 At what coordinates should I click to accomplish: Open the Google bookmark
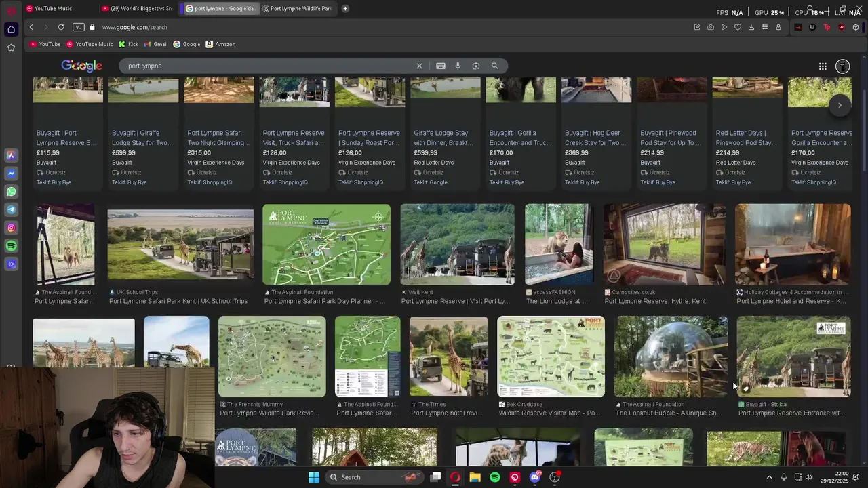tap(186, 44)
